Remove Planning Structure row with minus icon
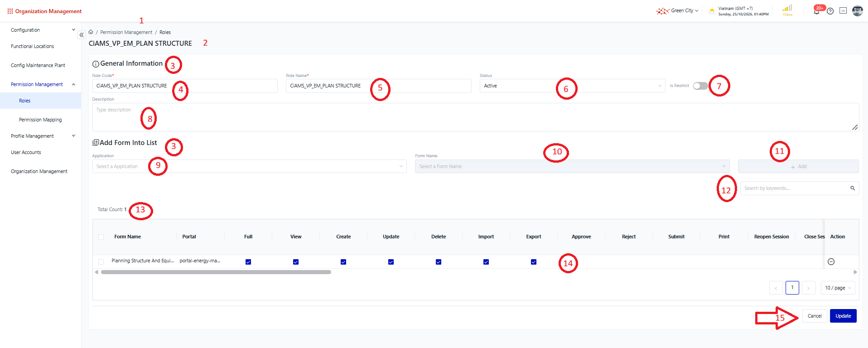 [831, 261]
